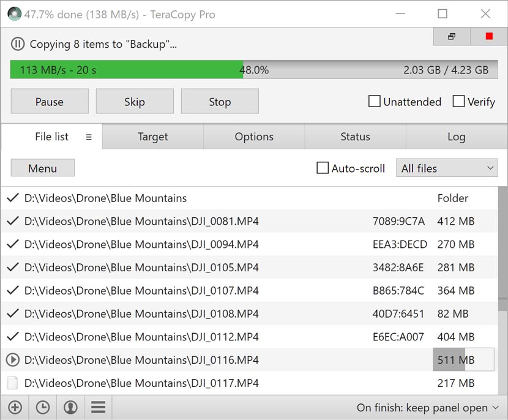The width and height of the screenshot is (508, 420).
Task: Toggle compact window mode icon
Action: 451,37
